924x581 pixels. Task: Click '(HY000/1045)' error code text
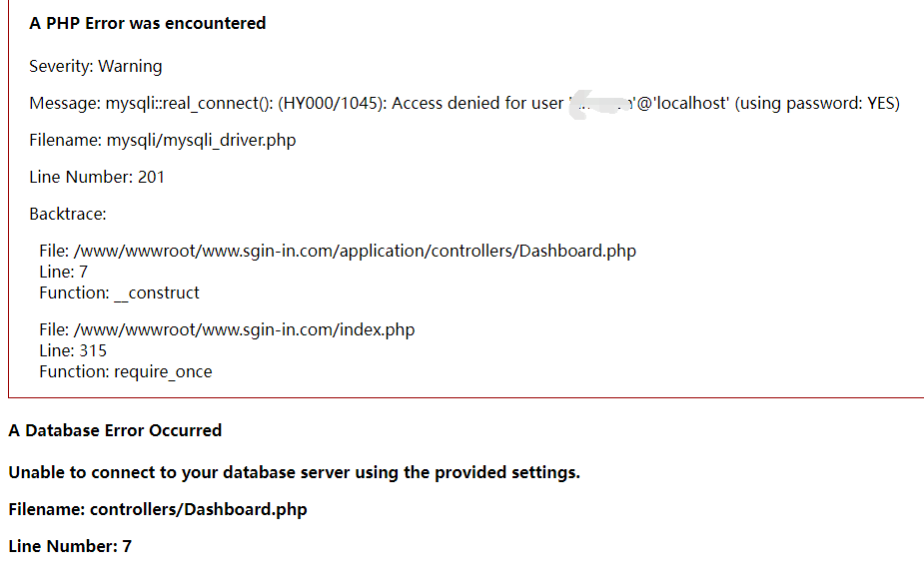pyautogui.click(x=333, y=103)
